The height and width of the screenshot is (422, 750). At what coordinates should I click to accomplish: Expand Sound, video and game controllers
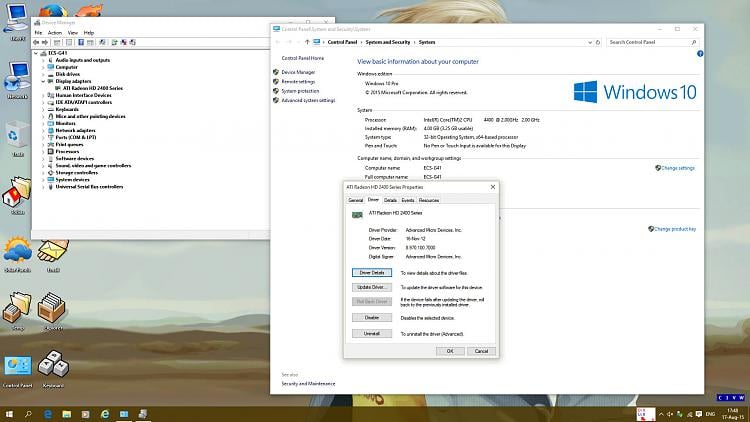43,166
